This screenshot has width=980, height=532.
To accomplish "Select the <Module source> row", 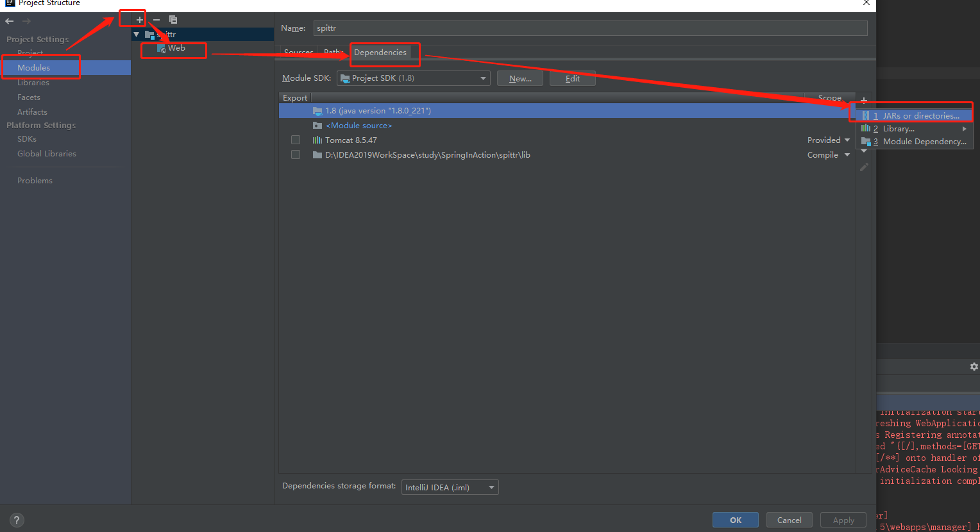I will pyautogui.click(x=567, y=126).
